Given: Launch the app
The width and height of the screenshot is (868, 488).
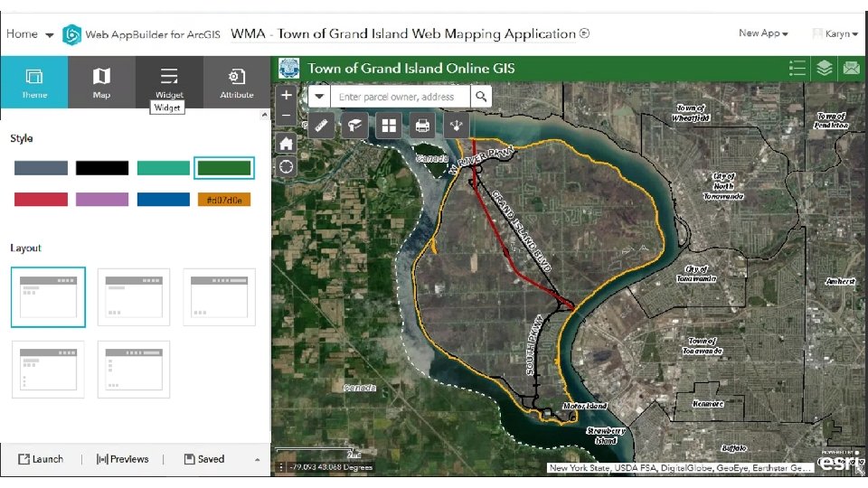Looking at the screenshot, I should tap(41, 459).
